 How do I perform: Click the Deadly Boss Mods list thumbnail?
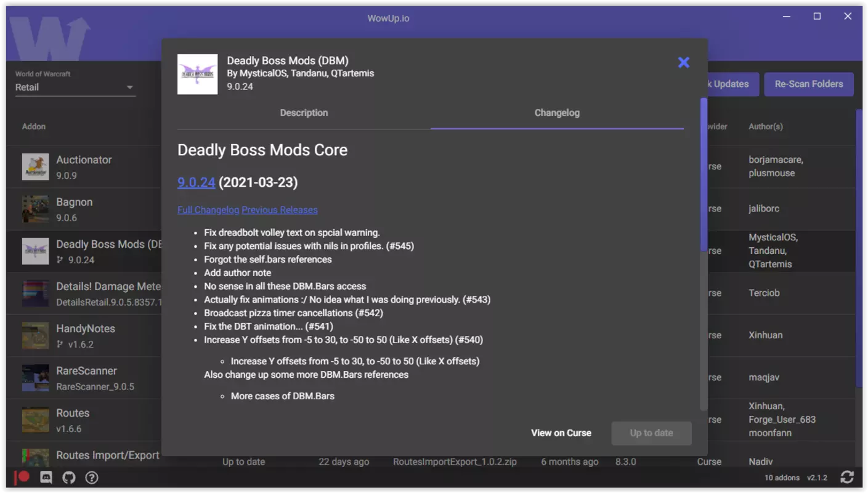click(35, 251)
